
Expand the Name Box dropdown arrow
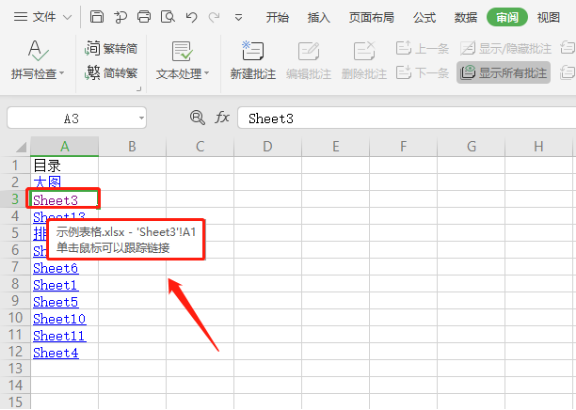click(x=141, y=118)
